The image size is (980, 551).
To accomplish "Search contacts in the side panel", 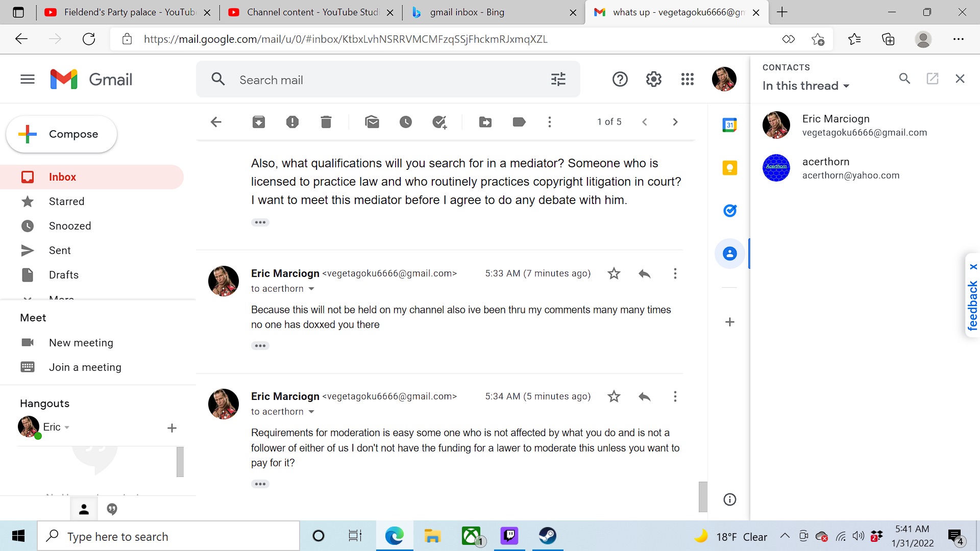I will coord(904,79).
